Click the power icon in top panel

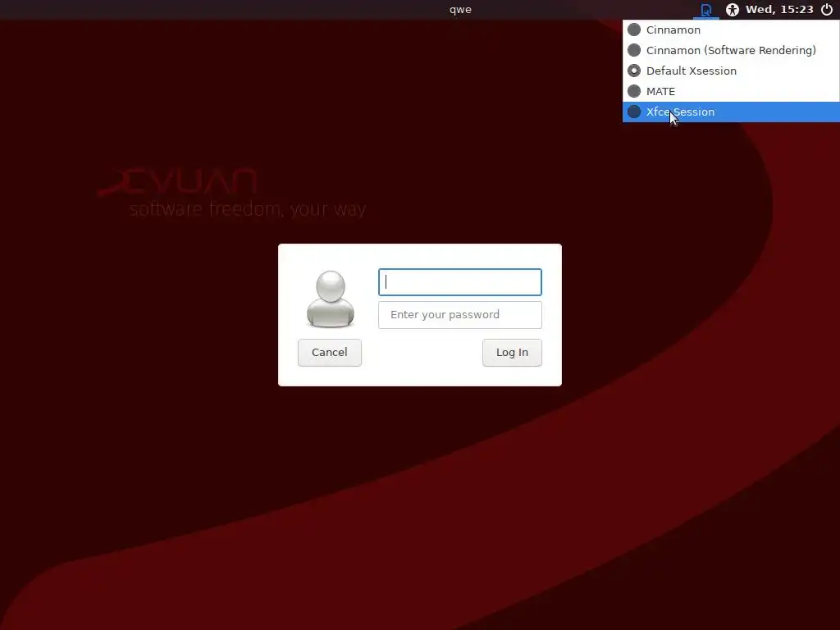827,10
